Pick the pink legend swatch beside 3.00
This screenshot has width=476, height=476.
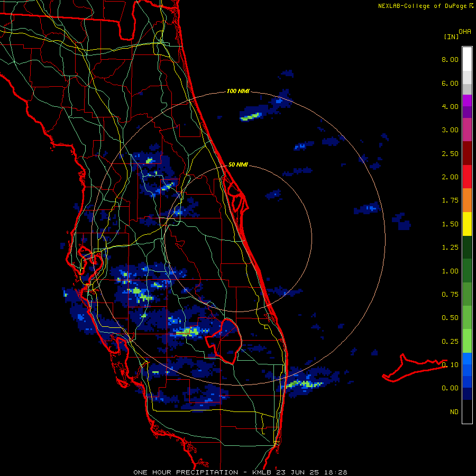click(x=467, y=130)
